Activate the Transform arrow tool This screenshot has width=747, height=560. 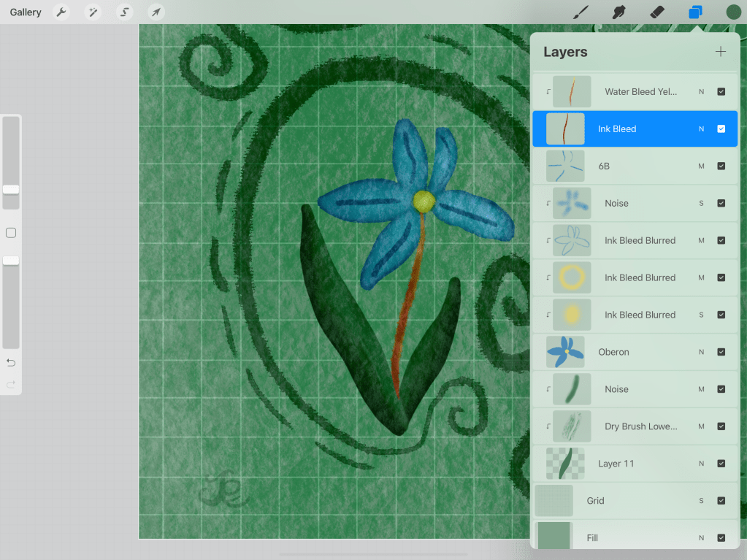pyautogui.click(x=156, y=12)
